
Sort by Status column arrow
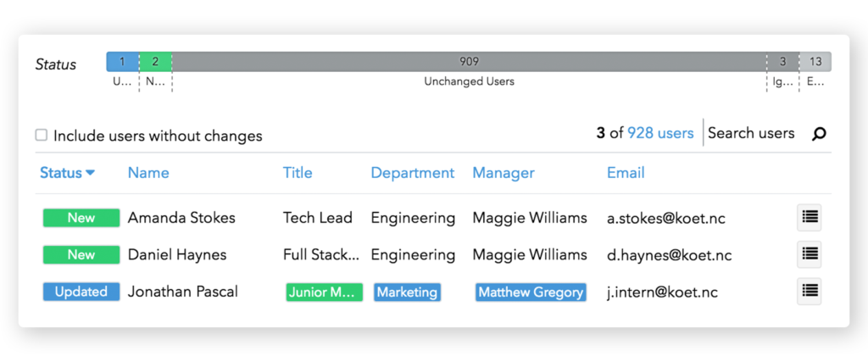click(x=90, y=173)
